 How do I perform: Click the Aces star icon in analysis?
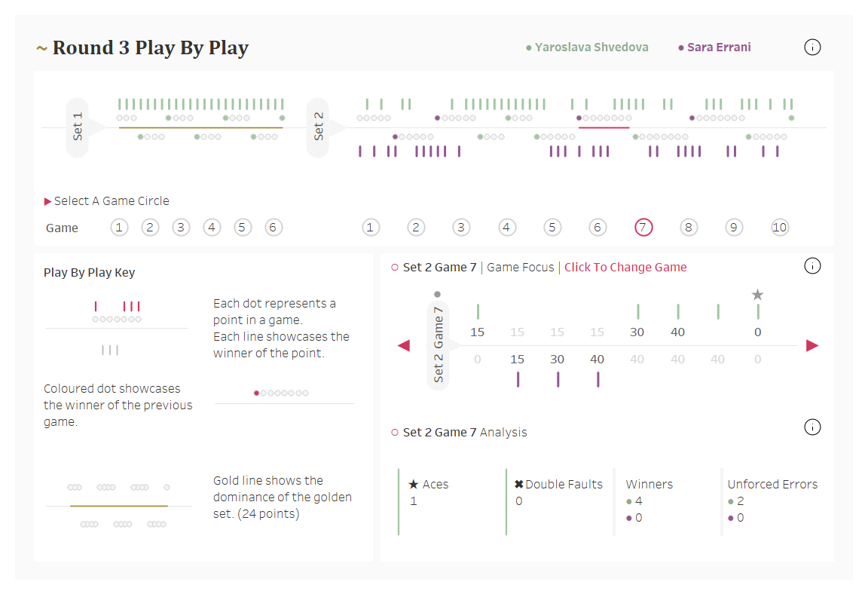coord(413,485)
